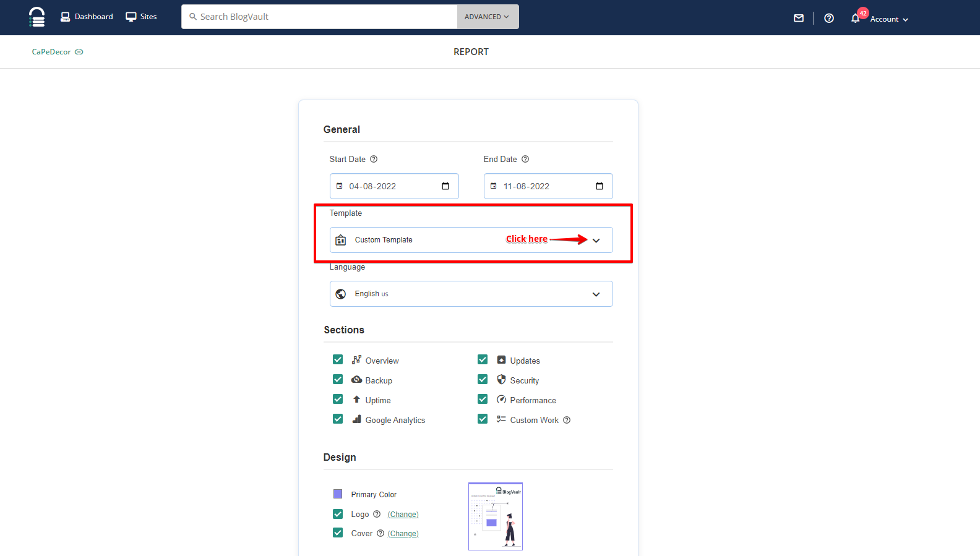
Task: Click the Google Analytics label
Action: (x=395, y=420)
